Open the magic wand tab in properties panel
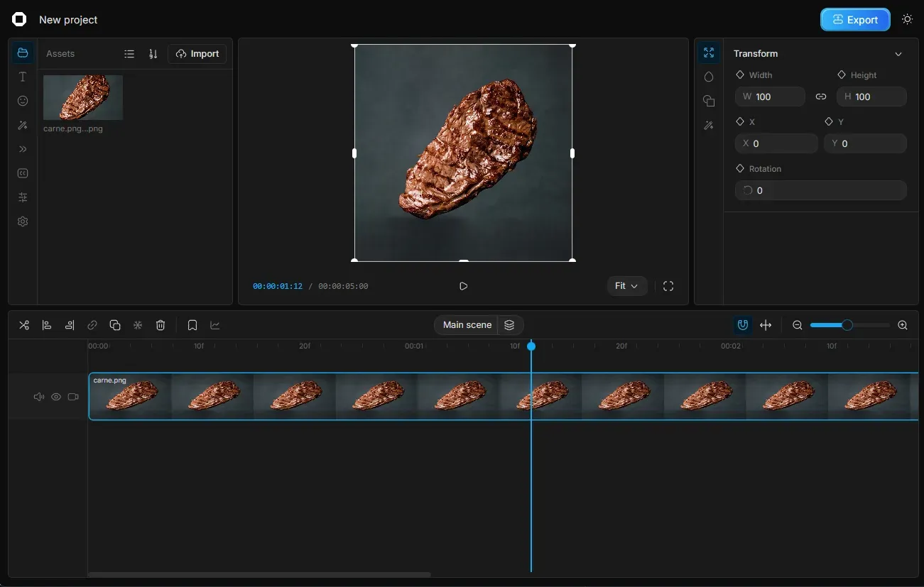 tap(709, 125)
